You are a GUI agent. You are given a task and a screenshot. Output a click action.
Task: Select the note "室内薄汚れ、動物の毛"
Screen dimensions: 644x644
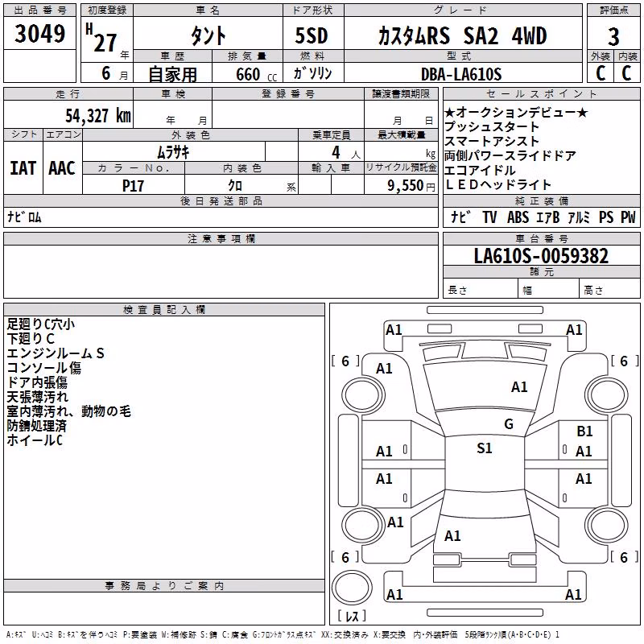coord(68,411)
